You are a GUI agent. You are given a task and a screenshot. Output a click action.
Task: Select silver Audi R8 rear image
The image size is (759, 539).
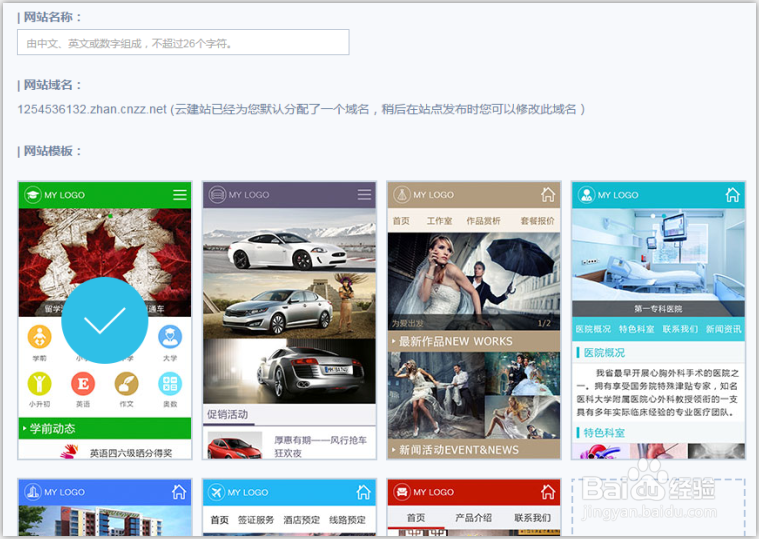click(289, 372)
